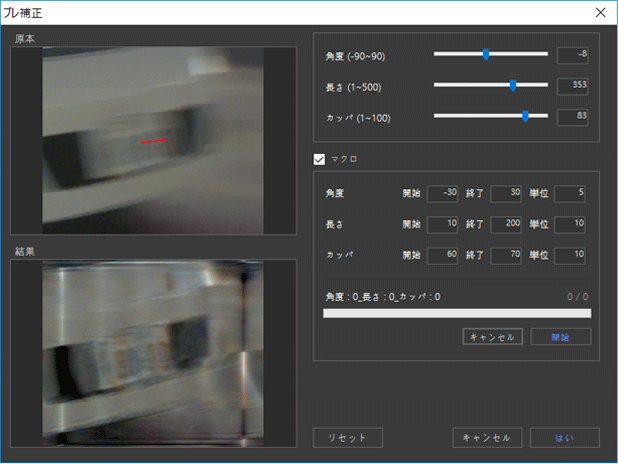Viewport: 618px width, 464px height.
Task: Select the 長さ value field showing 353
Action: (x=572, y=85)
